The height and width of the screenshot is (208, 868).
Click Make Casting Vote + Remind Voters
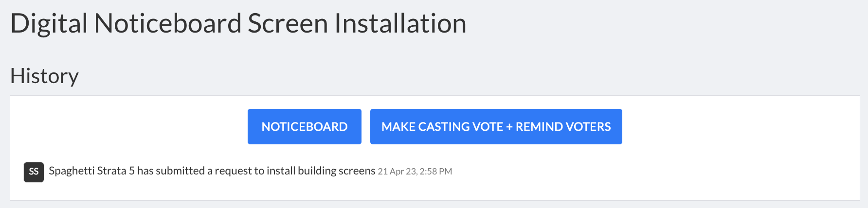[496, 126]
